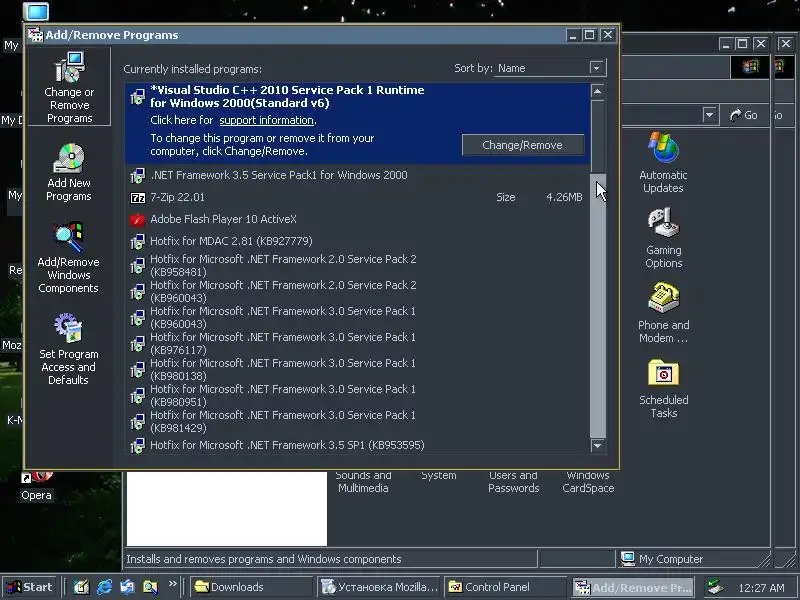The height and width of the screenshot is (600, 800).
Task: Open Opera desktop shortcut
Action: (x=36, y=486)
